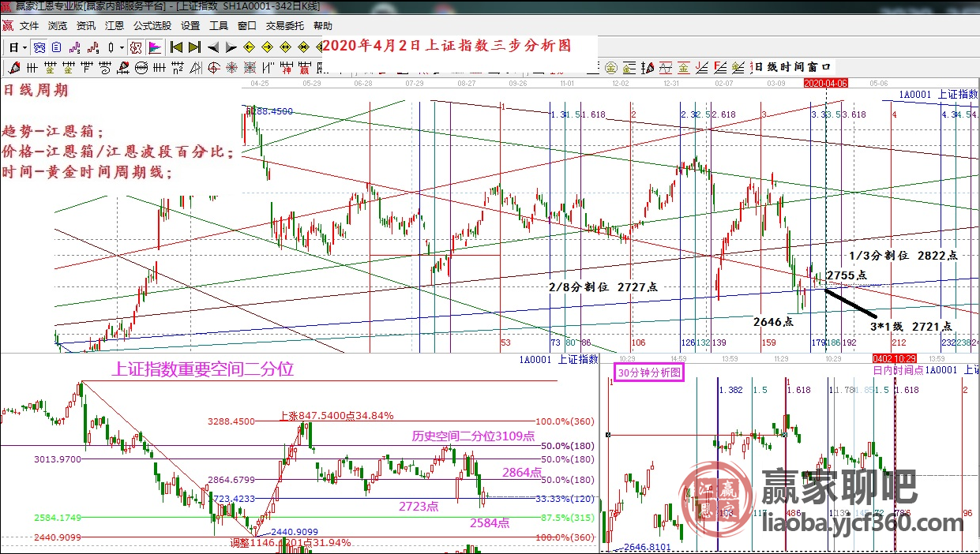Image resolution: width=980 pixels, height=554 pixels.
Task: Click the 历史空间二分位3109点 label
Action: coord(473,436)
